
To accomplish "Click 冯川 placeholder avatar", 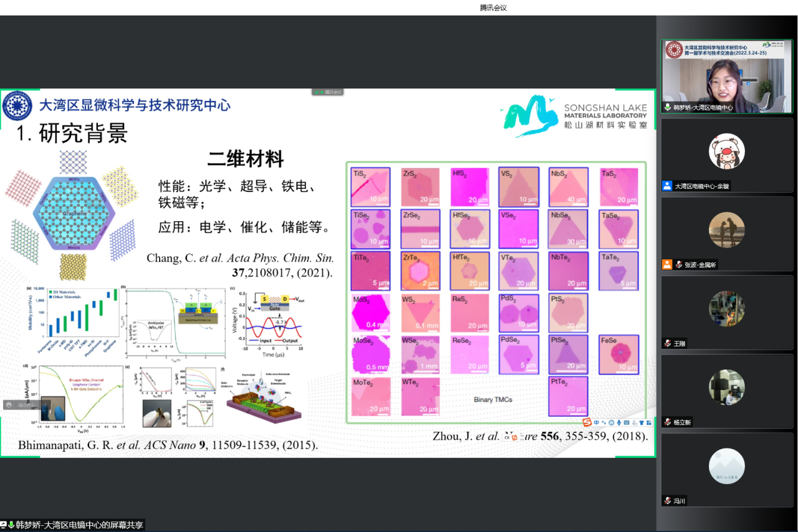I will coord(726,466).
